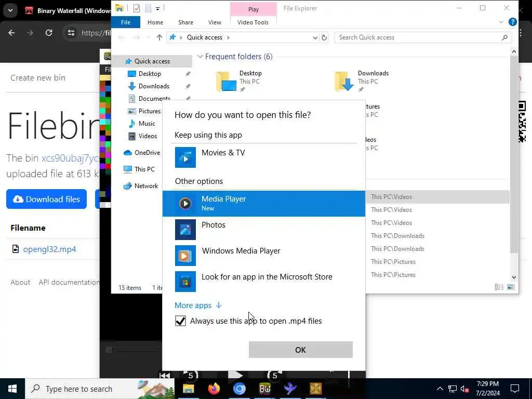Open File Explorer from the taskbar
This screenshot has height=399, width=532.
pos(188,389)
